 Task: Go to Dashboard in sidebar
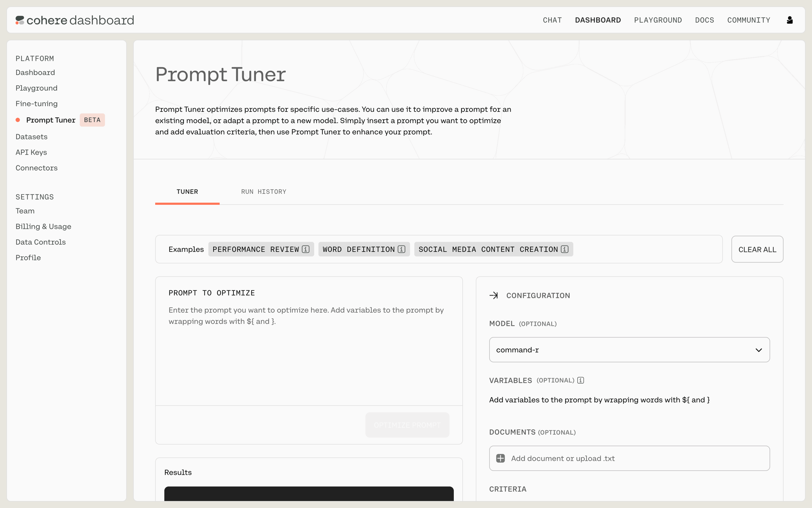(x=35, y=72)
